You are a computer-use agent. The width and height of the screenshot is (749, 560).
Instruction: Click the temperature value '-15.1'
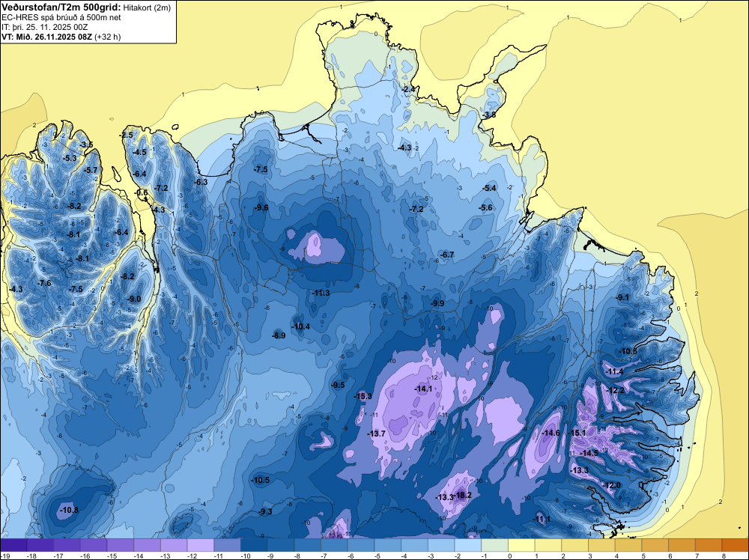(x=577, y=433)
